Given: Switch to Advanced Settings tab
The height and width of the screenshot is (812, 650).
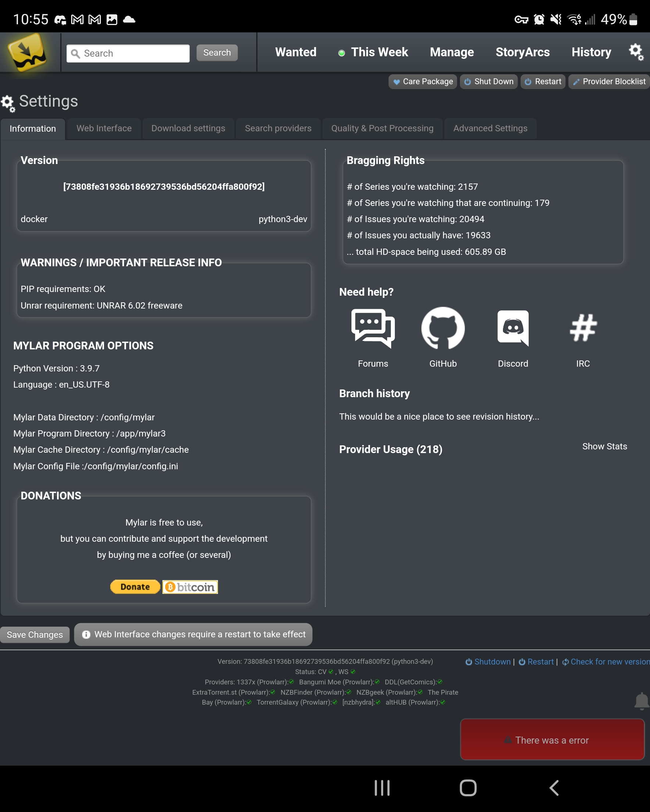Looking at the screenshot, I should tap(490, 128).
